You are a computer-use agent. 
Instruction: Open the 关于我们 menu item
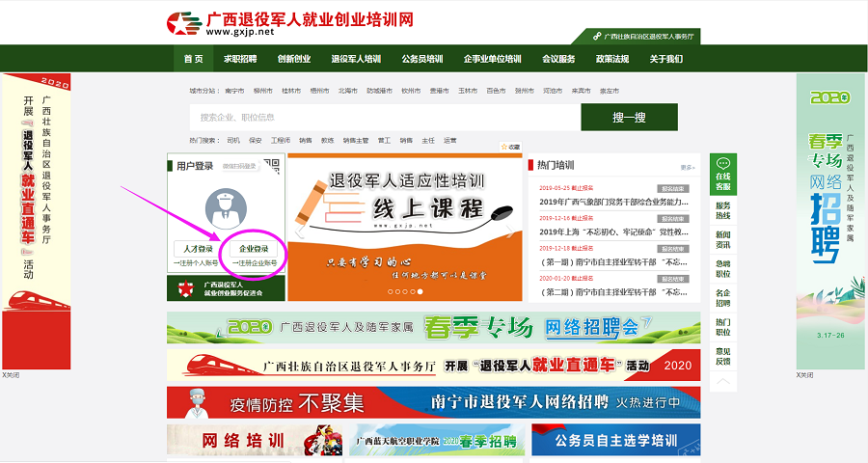pos(665,59)
